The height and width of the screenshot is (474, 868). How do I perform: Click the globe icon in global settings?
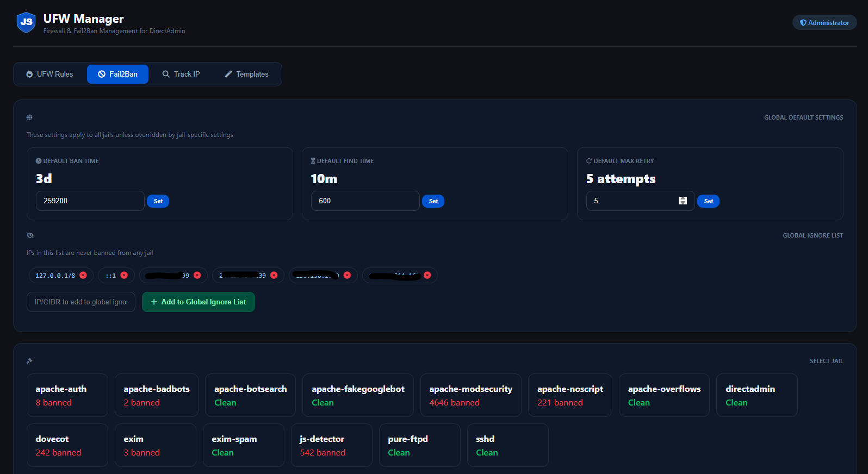tap(29, 117)
